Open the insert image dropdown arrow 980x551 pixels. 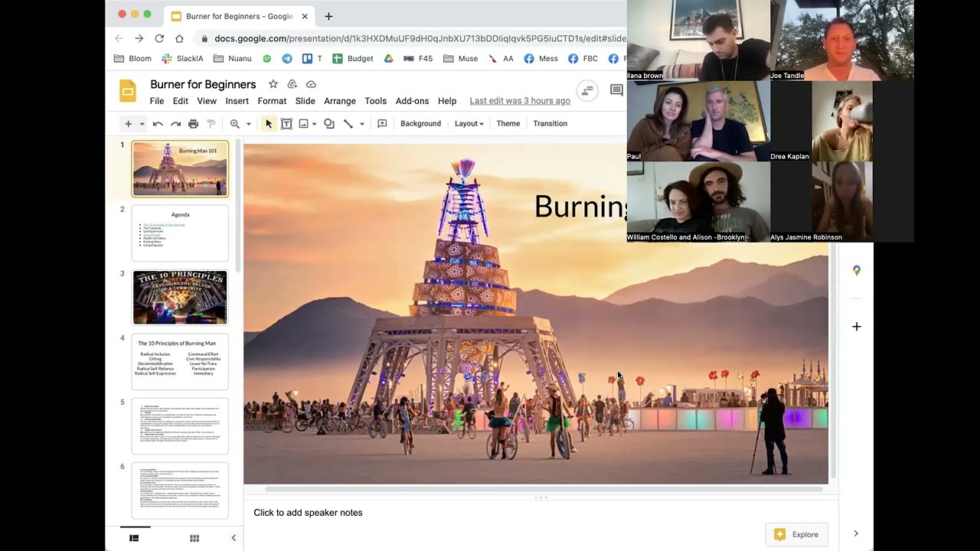point(314,124)
